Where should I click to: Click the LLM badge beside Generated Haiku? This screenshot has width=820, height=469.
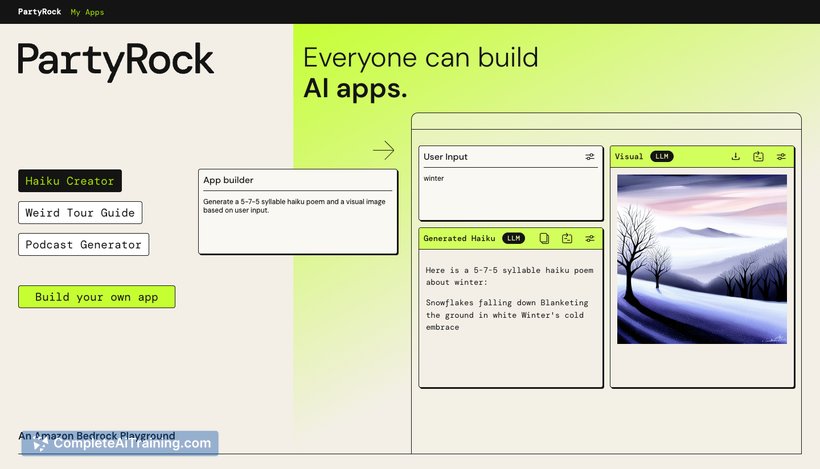(514, 238)
